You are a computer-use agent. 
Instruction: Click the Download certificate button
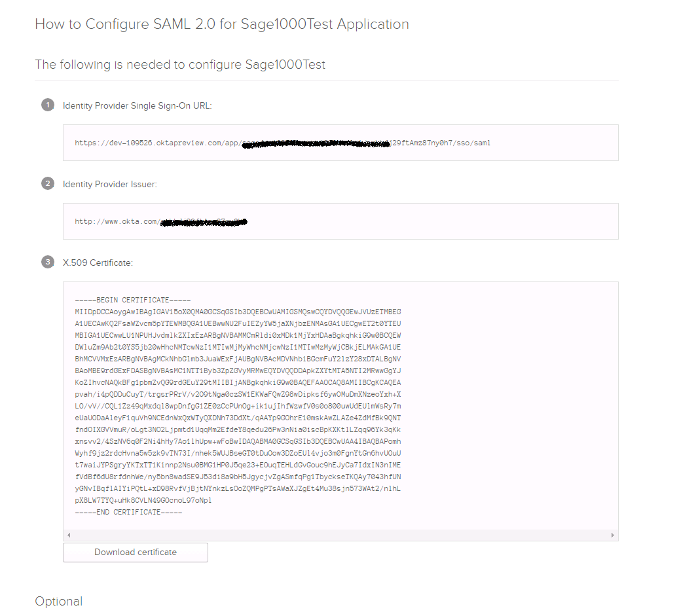[136, 552]
